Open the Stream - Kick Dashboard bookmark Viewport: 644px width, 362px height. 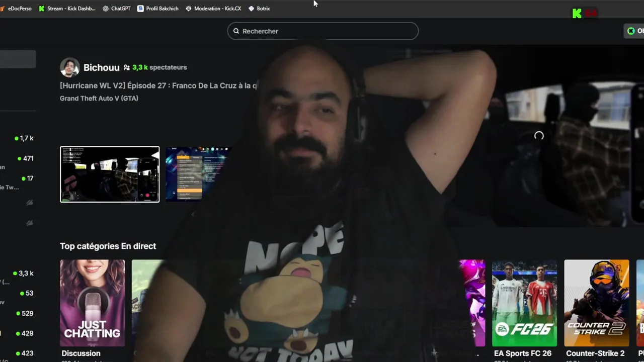pos(67,9)
